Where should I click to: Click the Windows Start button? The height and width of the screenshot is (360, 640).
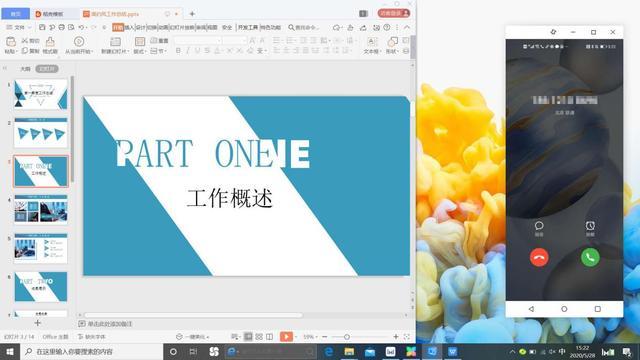coord(10,351)
